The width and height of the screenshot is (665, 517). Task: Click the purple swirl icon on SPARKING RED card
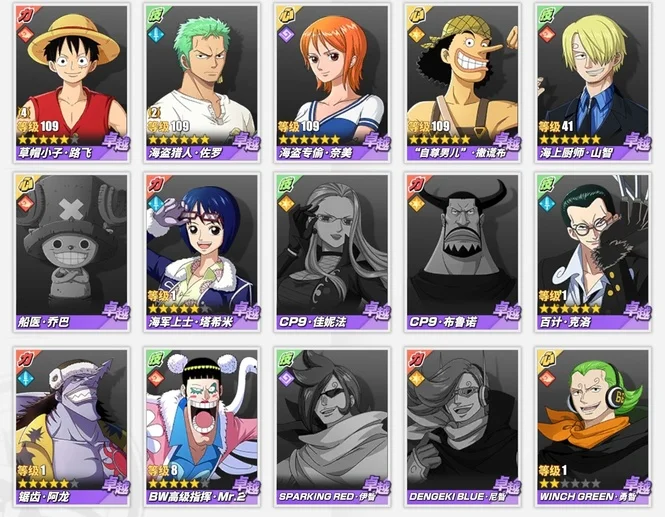286,378
